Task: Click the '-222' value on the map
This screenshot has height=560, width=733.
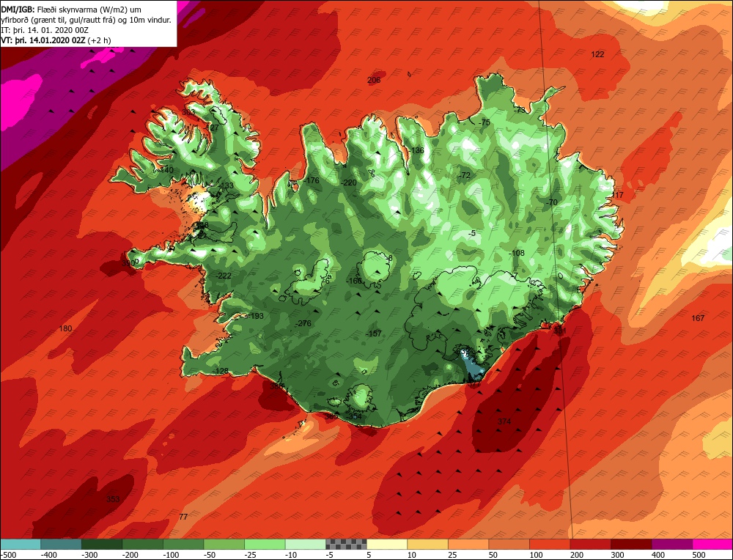Action: pyautogui.click(x=224, y=276)
